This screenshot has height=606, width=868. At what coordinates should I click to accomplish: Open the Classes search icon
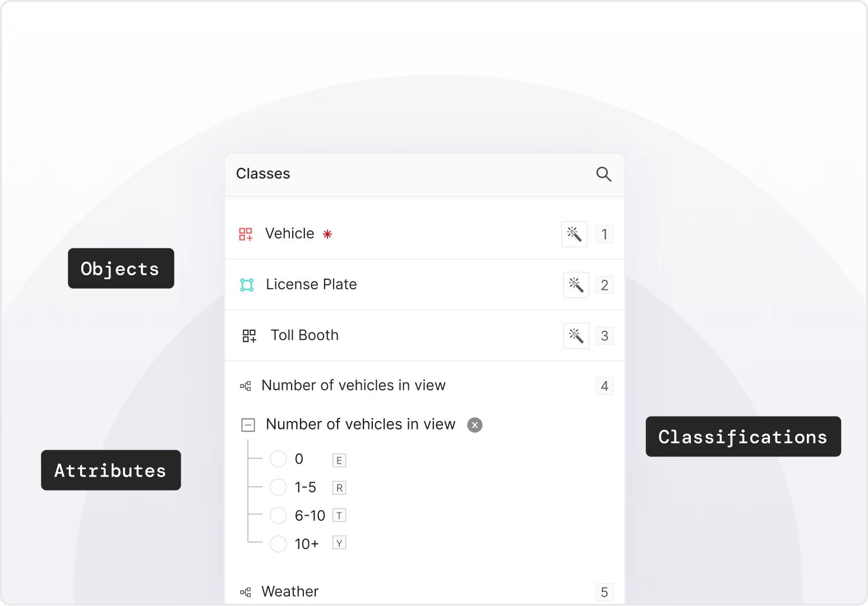[x=603, y=174]
